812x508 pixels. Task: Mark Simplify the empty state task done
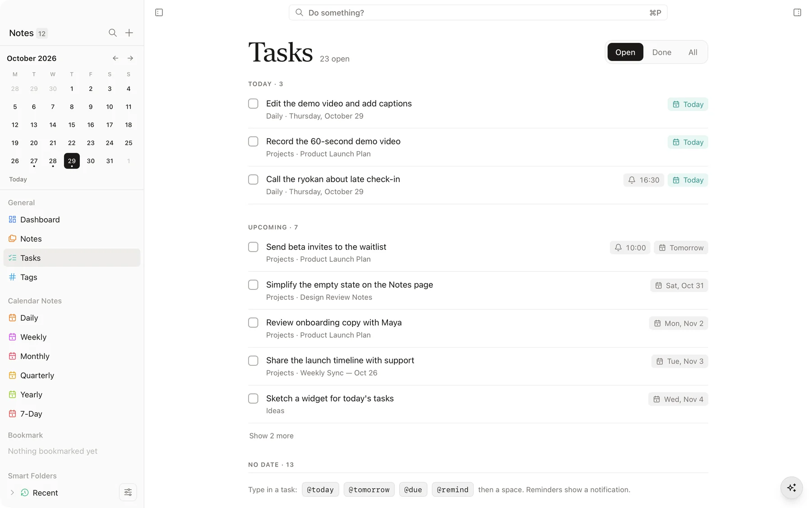pyautogui.click(x=253, y=285)
